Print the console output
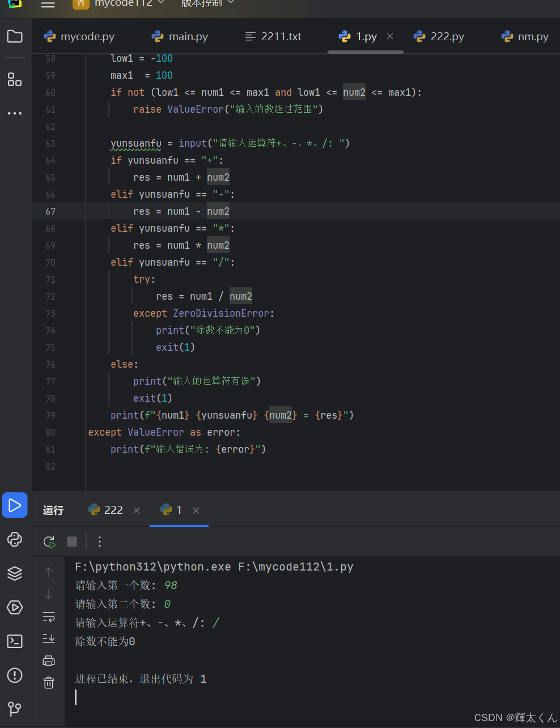 tap(49, 660)
